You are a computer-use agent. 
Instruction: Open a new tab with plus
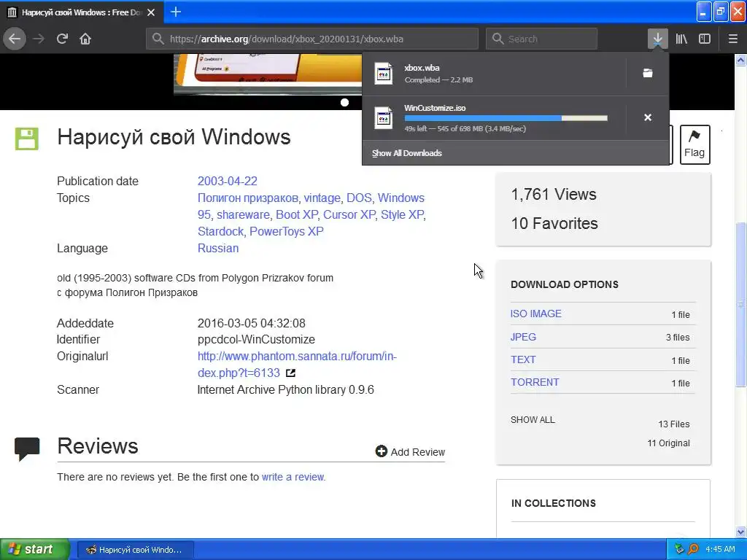pos(176,12)
